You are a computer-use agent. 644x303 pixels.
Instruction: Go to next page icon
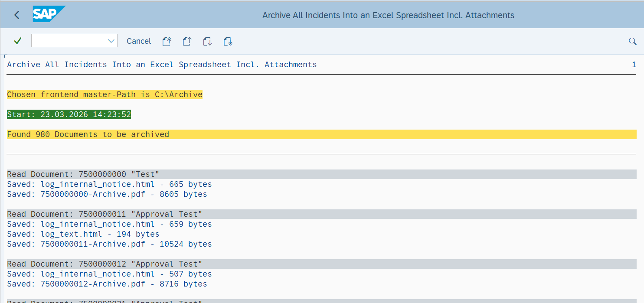207,41
